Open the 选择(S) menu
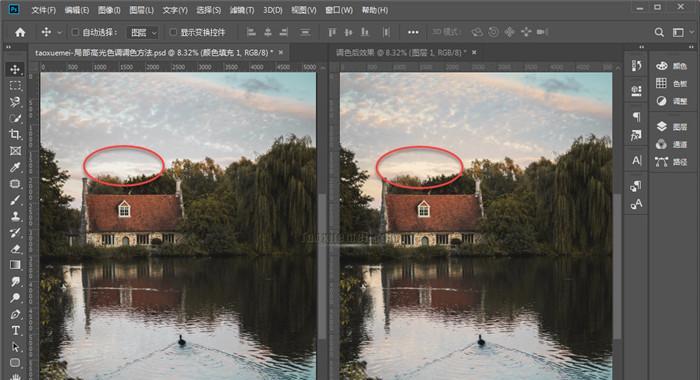 point(208,10)
